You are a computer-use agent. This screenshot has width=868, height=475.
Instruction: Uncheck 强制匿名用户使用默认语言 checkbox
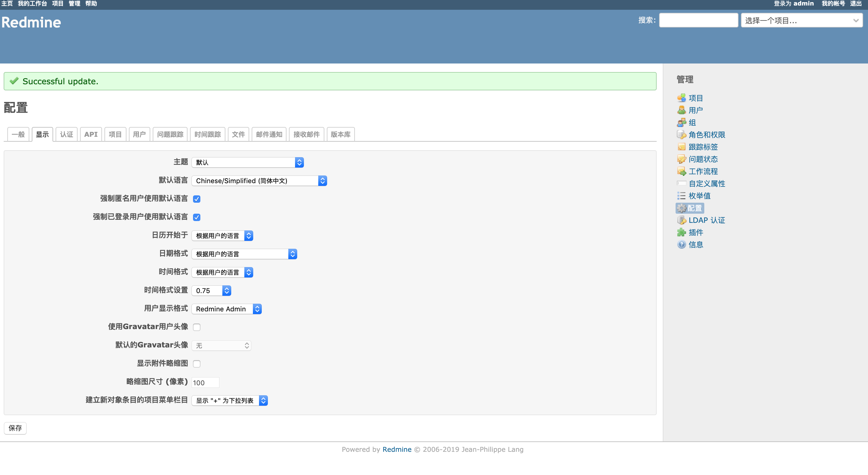click(197, 199)
